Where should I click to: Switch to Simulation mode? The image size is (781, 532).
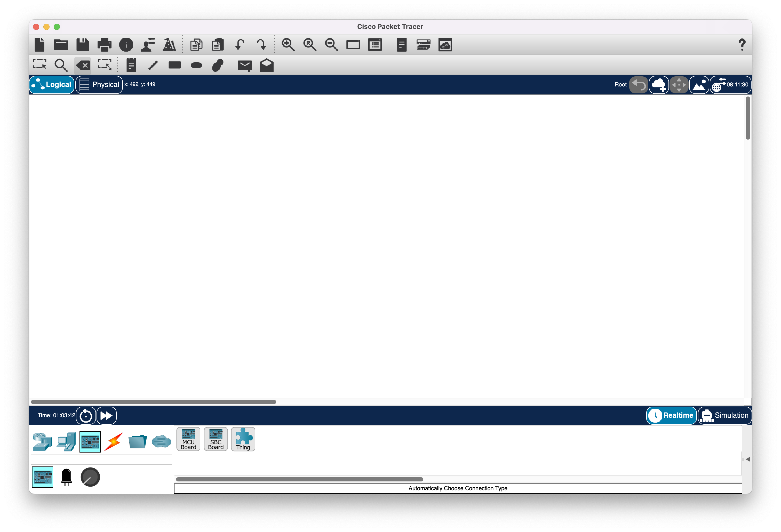(725, 415)
